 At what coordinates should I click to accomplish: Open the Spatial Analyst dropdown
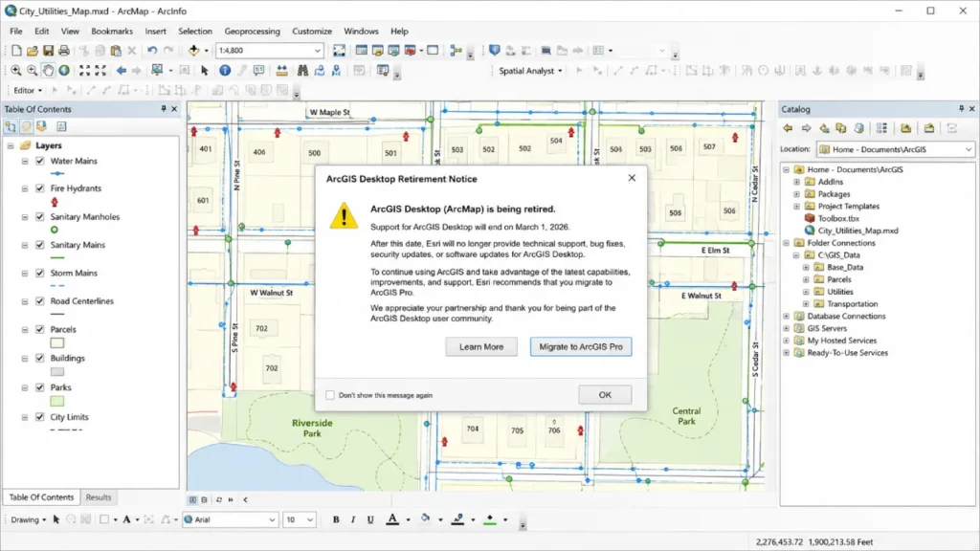[x=530, y=71]
